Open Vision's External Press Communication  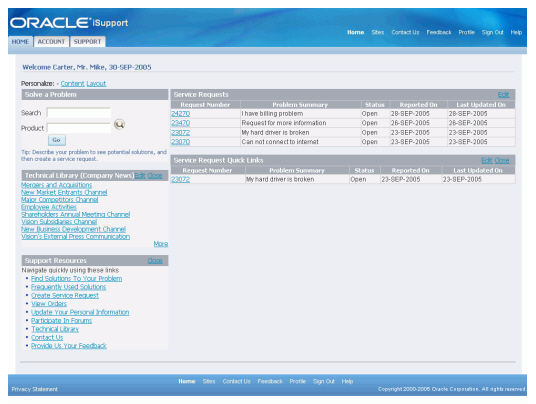point(76,237)
